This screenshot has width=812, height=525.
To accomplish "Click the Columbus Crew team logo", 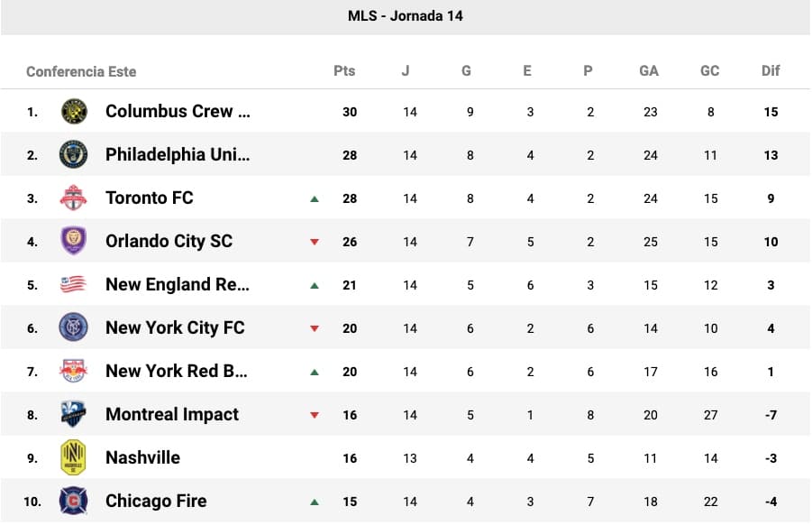I will [74, 112].
